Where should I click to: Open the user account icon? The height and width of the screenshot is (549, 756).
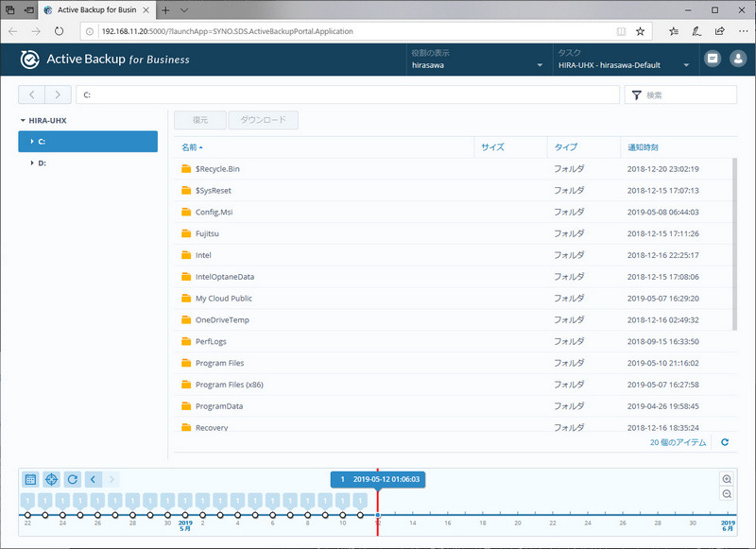coord(738,59)
